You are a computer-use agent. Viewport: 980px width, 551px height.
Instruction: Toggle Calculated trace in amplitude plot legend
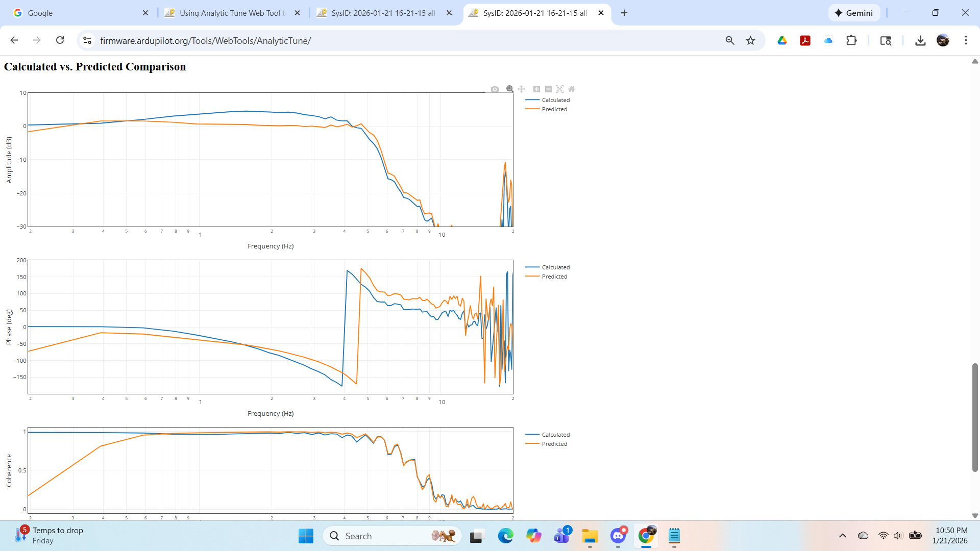click(x=555, y=100)
